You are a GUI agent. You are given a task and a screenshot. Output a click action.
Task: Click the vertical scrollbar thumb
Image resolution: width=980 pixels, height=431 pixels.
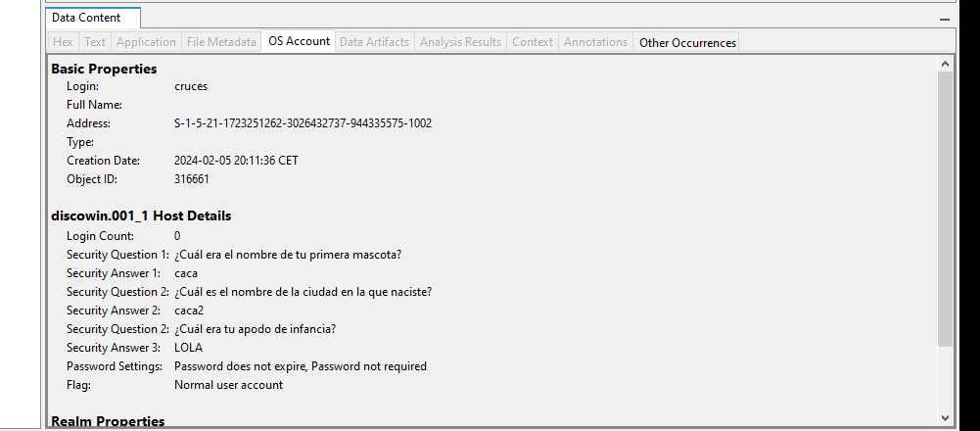coord(945,210)
